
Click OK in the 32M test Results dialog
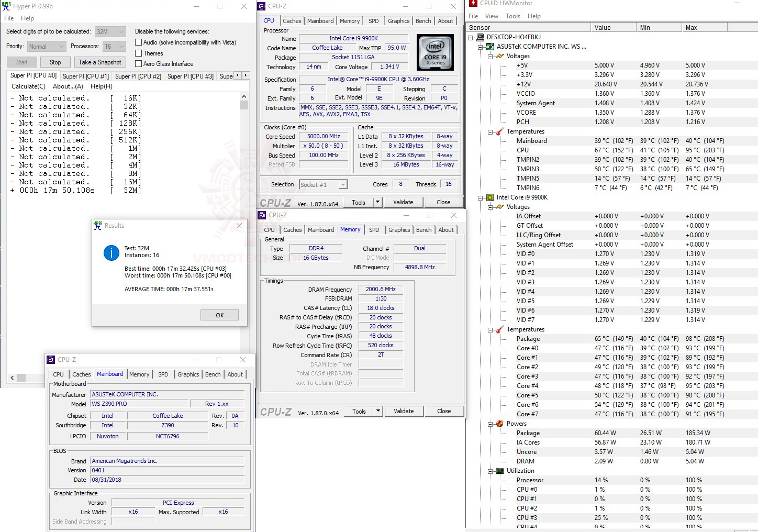pyautogui.click(x=219, y=315)
